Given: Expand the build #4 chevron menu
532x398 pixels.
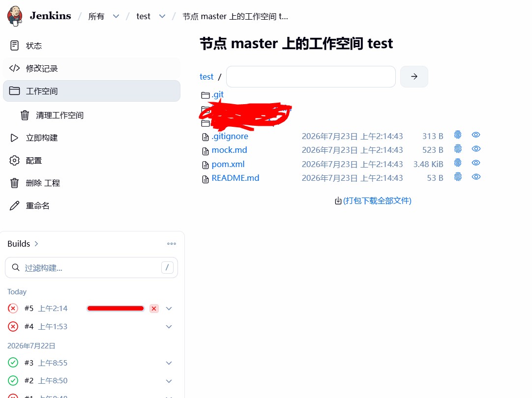Looking at the screenshot, I should pyautogui.click(x=169, y=327).
